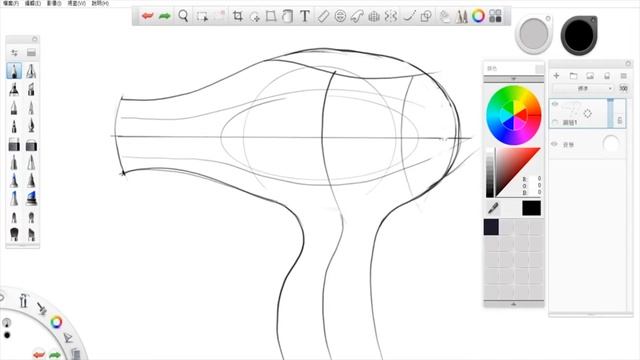Select the soft eraser block brush

pyautogui.click(x=31, y=144)
